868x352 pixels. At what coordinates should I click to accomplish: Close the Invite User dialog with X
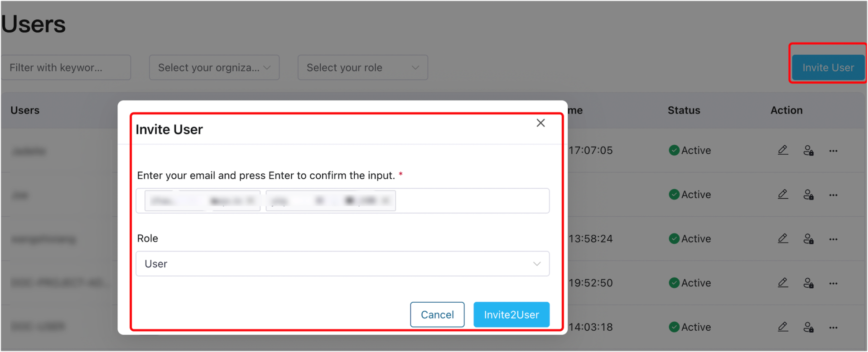[540, 123]
